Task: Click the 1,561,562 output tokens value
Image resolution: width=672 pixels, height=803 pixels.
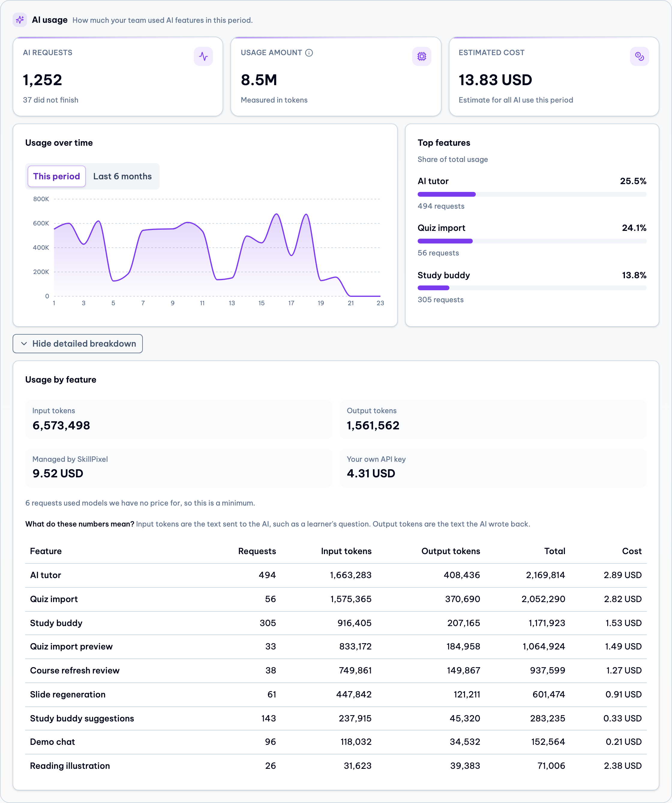Action: click(373, 425)
